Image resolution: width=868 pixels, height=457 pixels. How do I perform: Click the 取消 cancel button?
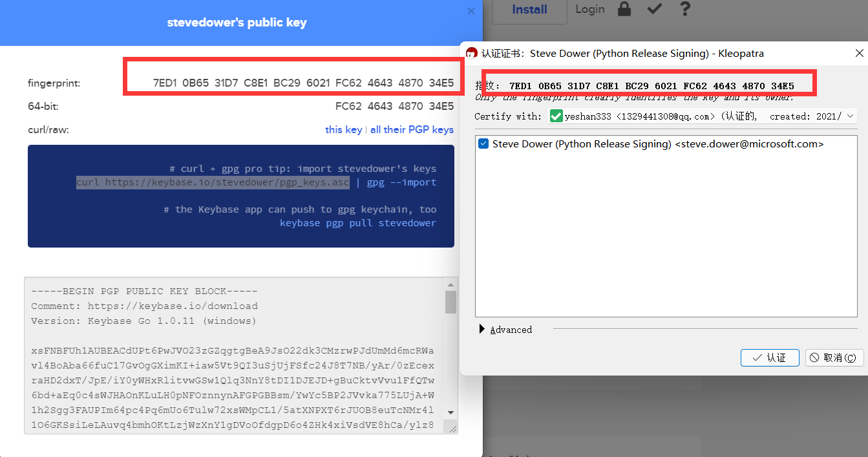[x=834, y=357]
